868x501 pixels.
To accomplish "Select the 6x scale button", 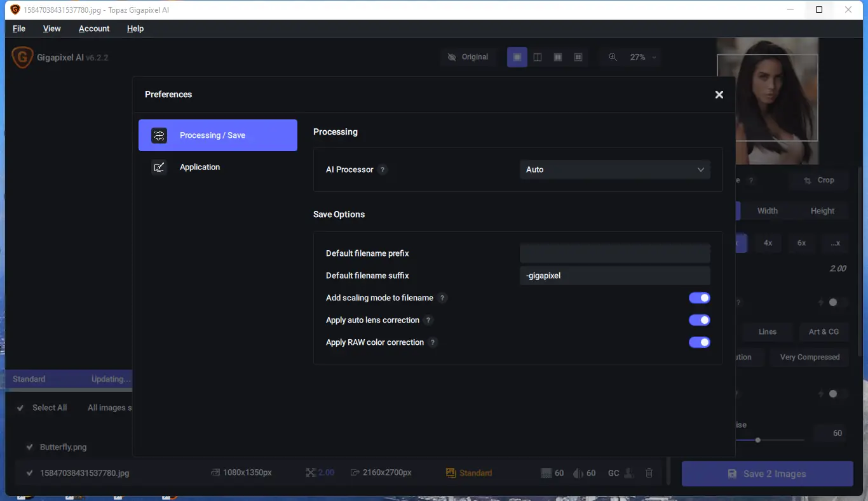I will click(x=802, y=243).
